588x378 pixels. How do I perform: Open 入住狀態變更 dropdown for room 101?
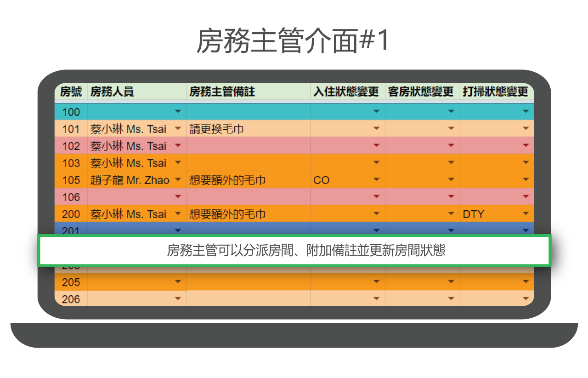click(x=377, y=129)
